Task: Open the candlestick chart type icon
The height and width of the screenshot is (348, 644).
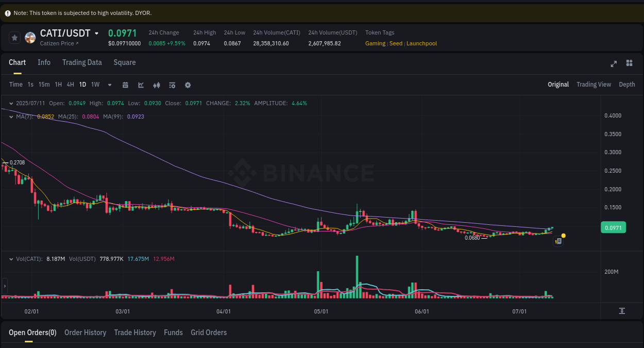Action: (157, 85)
